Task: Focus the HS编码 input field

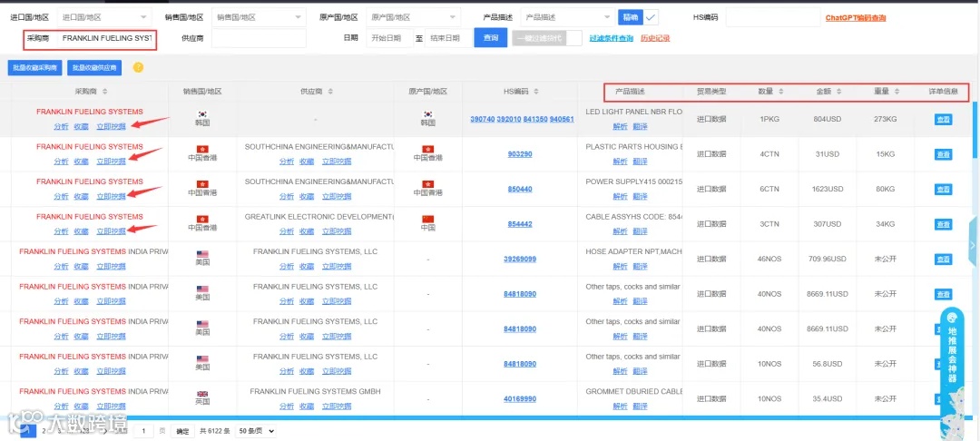Action: (772, 17)
